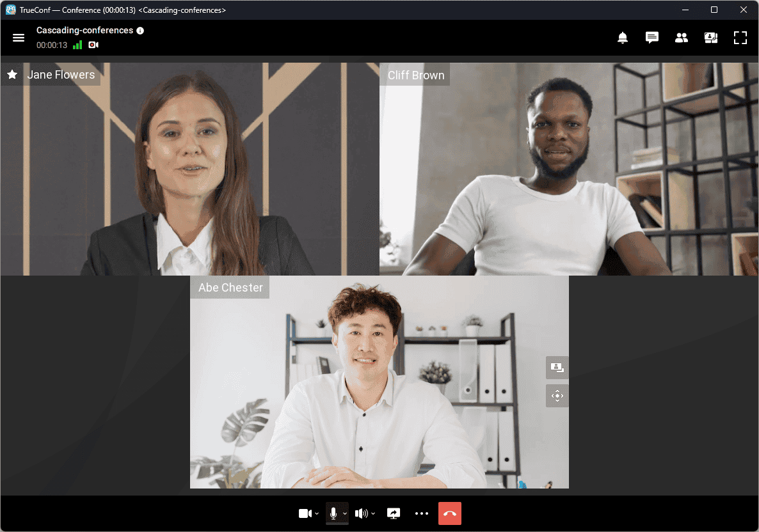Mute the microphone
The image size is (759, 532).
coord(333,513)
